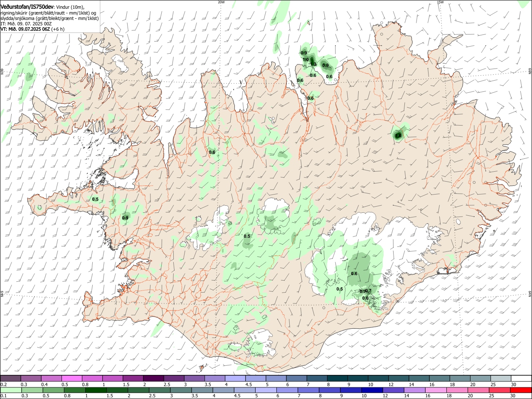
Task: Click the 15W longitude label
Action: click(440, 2)
